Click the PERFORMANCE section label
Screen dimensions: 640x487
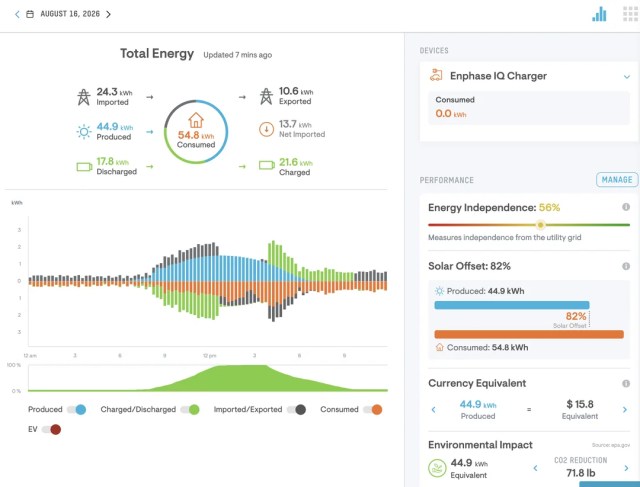pyautogui.click(x=447, y=180)
